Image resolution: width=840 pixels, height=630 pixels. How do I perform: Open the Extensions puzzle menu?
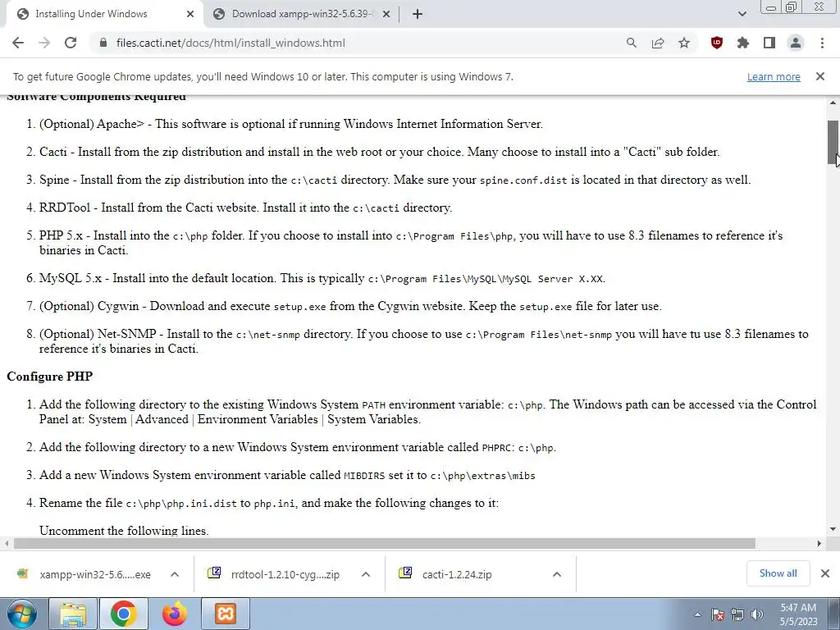pyautogui.click(x=743, y=43)
